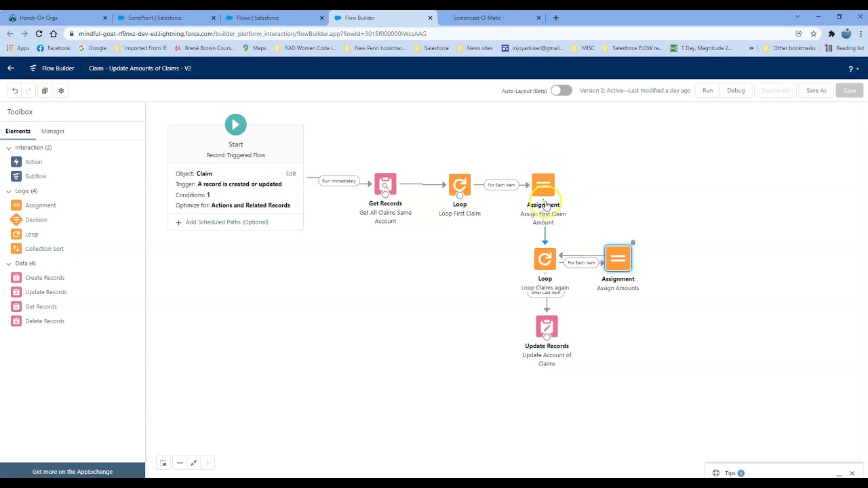Zoom out the canvas with minus button
The image size is (868, 488).
click(180, 463)
